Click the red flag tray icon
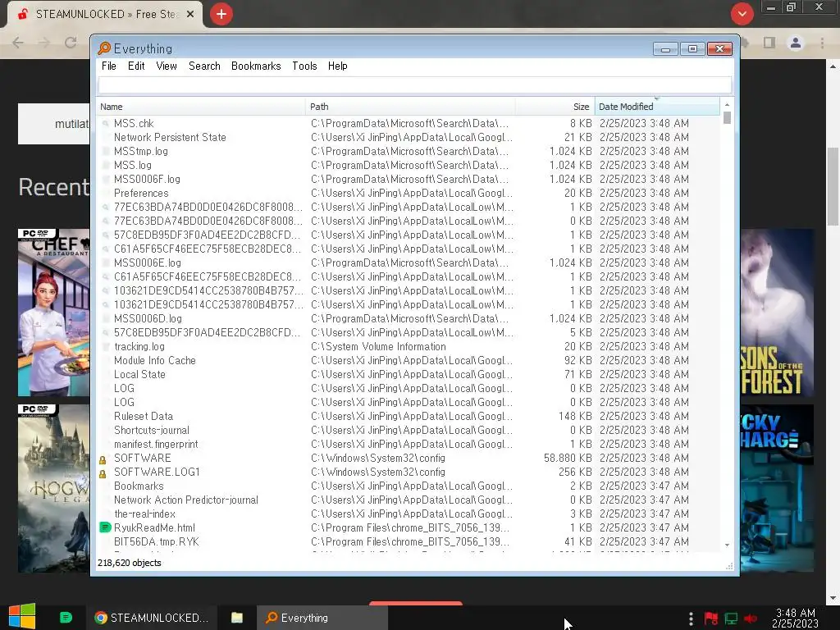This screenshot has height=630, width=840. (711, 619)
